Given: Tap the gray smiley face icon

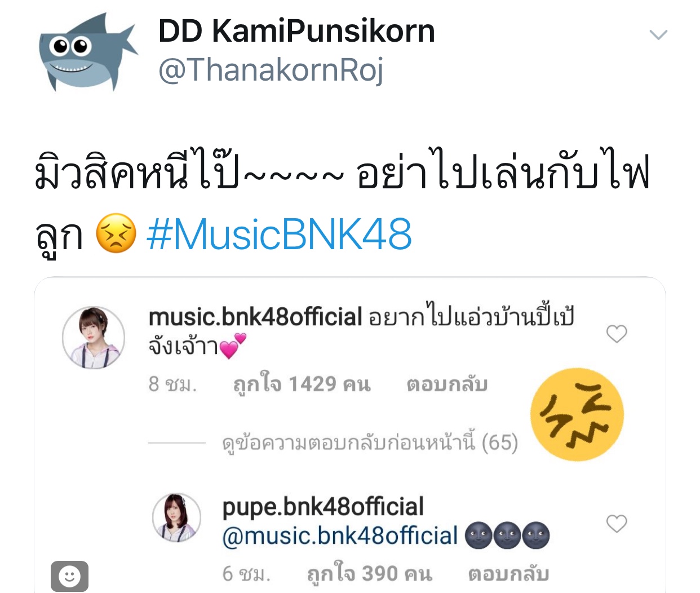Looking at the screenshot, I should (x=69, y=576).
